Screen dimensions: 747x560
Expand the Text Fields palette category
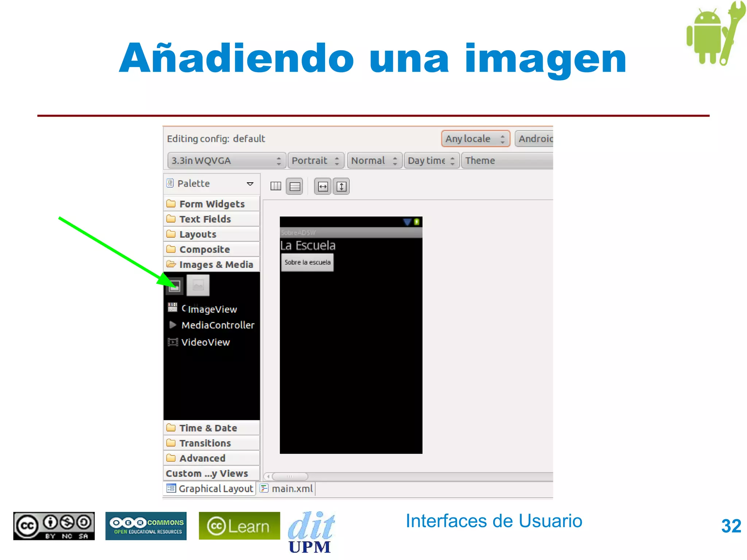click(212, 219)
